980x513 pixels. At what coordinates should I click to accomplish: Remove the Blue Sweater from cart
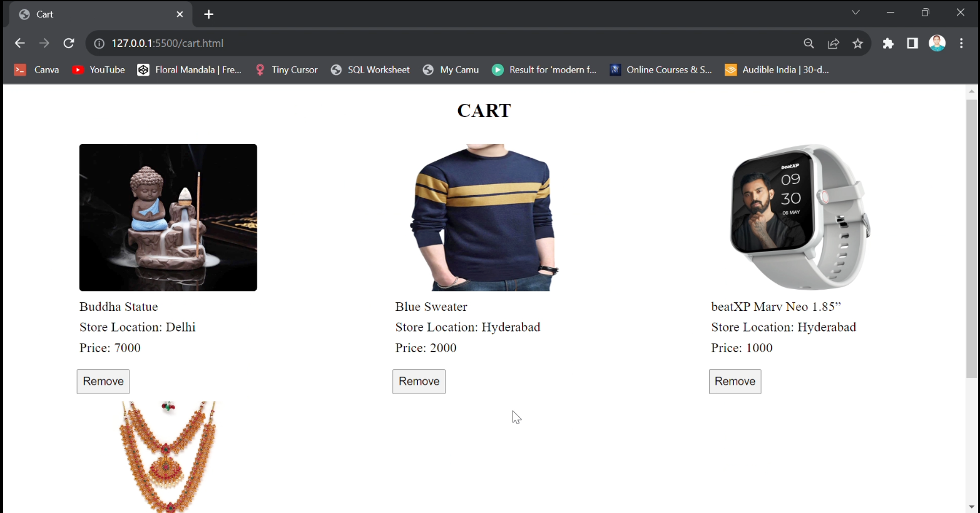click(419, 381)
